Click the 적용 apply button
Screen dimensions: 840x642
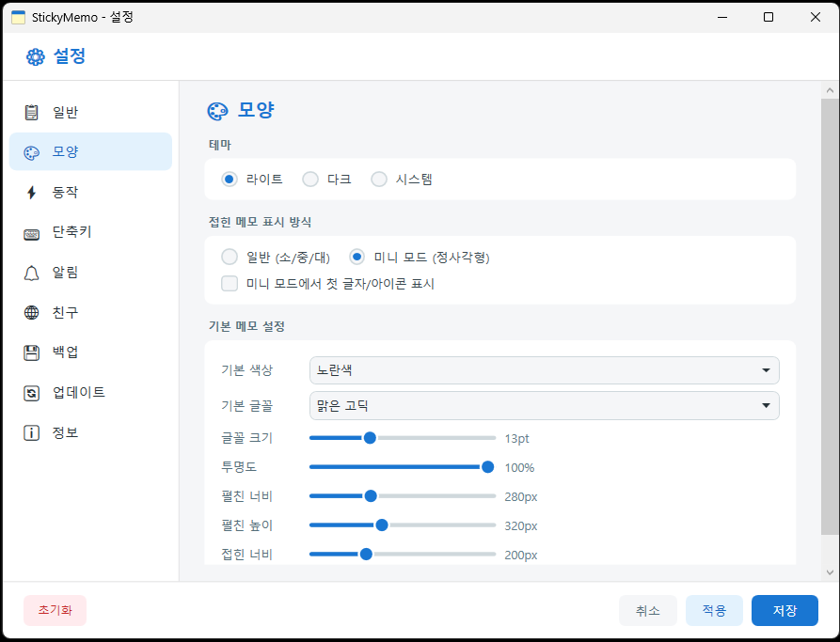pyautogui.click(x=714, y=611)
